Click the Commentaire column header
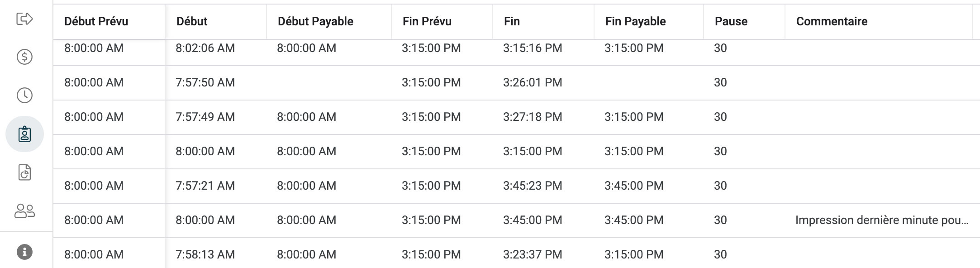The height and width of the screenshot is (268, 980). click(x=832, y=21)
